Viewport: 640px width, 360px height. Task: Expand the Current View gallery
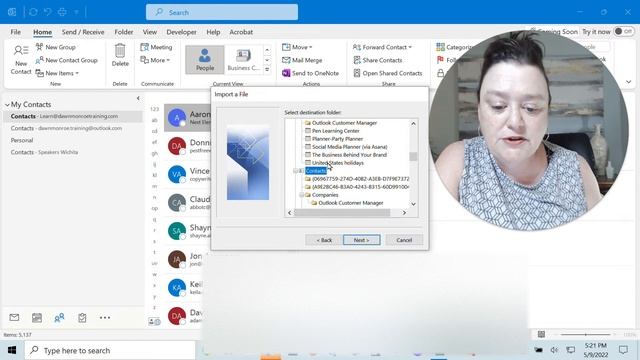pos(267,70)
